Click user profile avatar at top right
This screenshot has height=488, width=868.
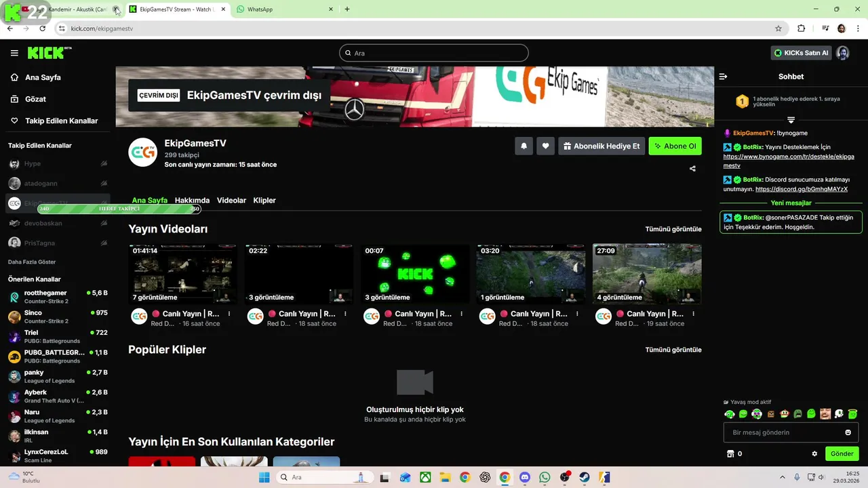tap(842, 53)
